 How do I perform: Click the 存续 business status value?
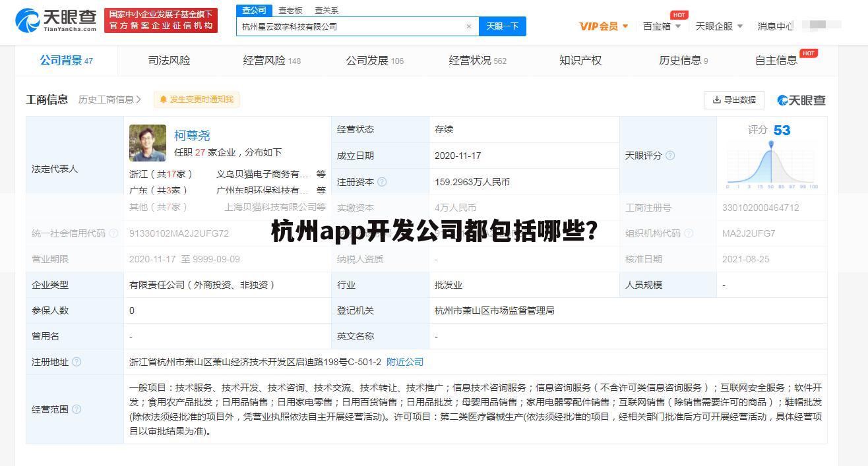click(x=444, y=129)
